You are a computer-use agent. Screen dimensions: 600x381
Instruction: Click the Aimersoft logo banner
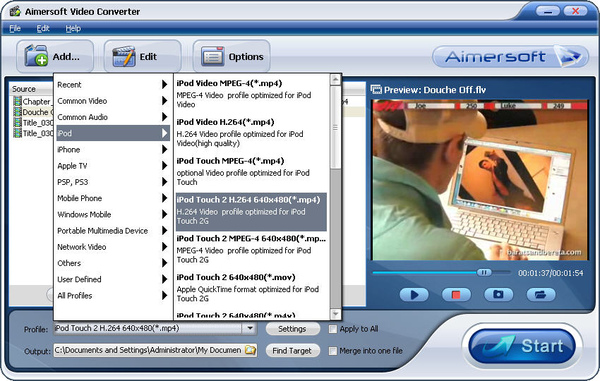pos(510,57)
